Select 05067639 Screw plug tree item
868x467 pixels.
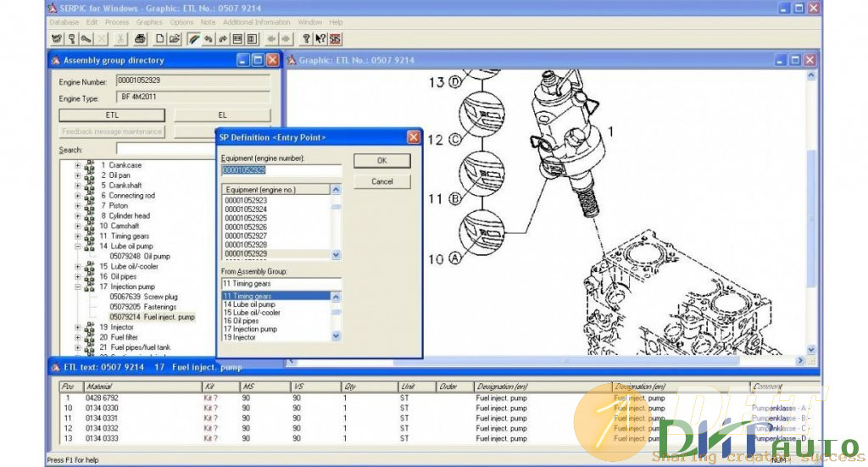tap(144, 297)
